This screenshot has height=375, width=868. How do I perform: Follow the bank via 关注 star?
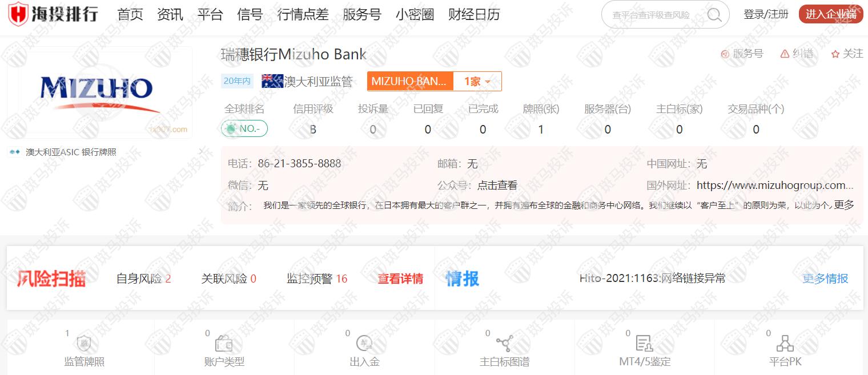(x=835, y=54)
